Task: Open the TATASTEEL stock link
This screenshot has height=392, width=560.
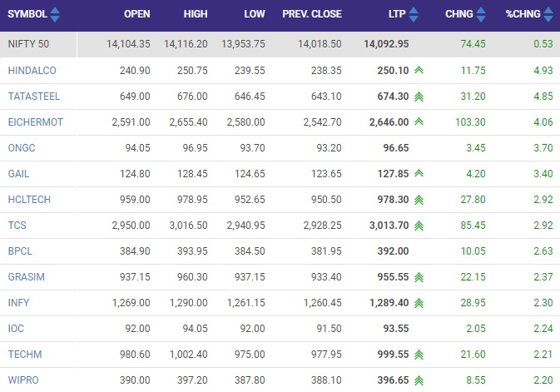Action: pyautogui.click(x=34, y=96)
